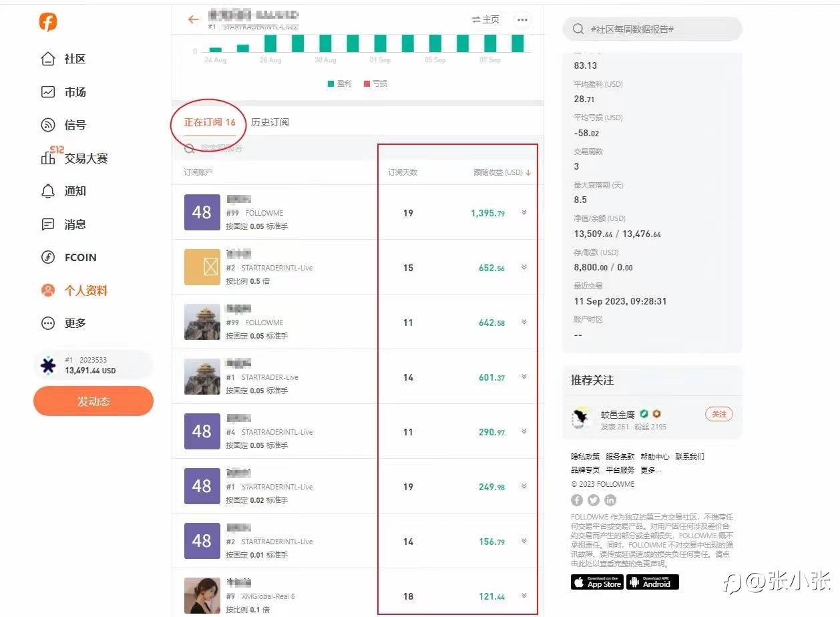Open the 隐私政策 link

(x=585, y=457)
